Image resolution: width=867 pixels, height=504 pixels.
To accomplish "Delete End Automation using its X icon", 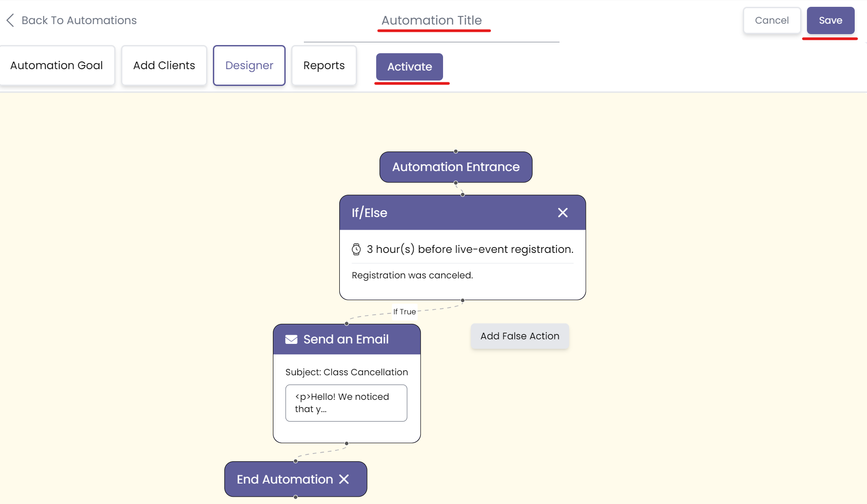I will click(x=344, y=479).
